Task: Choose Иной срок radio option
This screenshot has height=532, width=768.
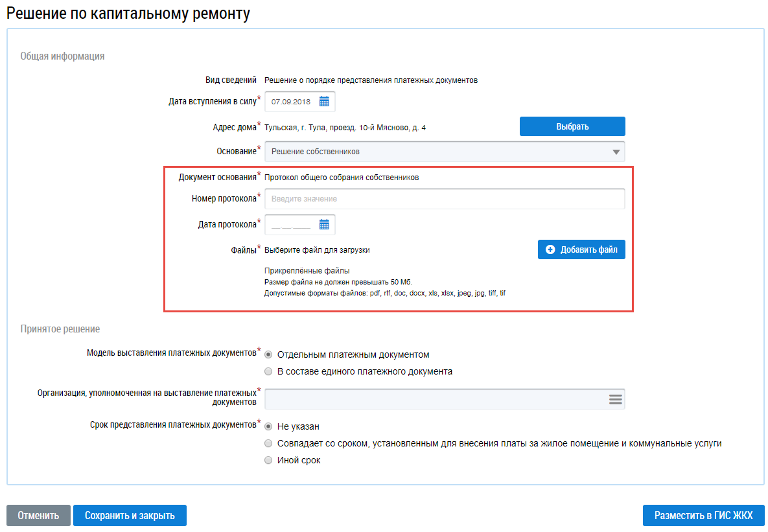Action: point(268,460)
